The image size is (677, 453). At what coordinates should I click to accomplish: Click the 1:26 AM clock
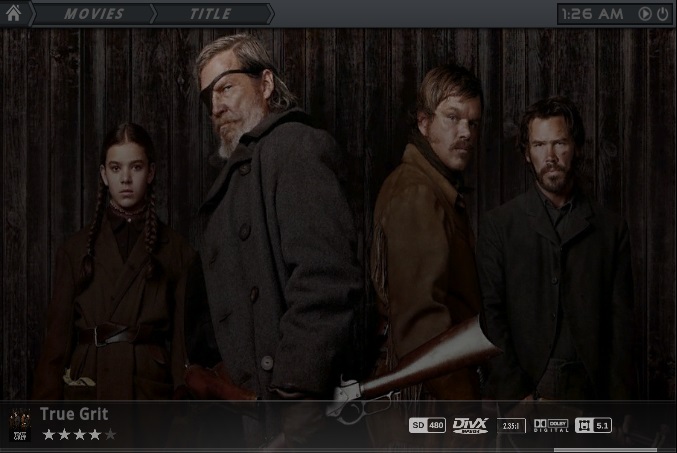coord(593,14)
